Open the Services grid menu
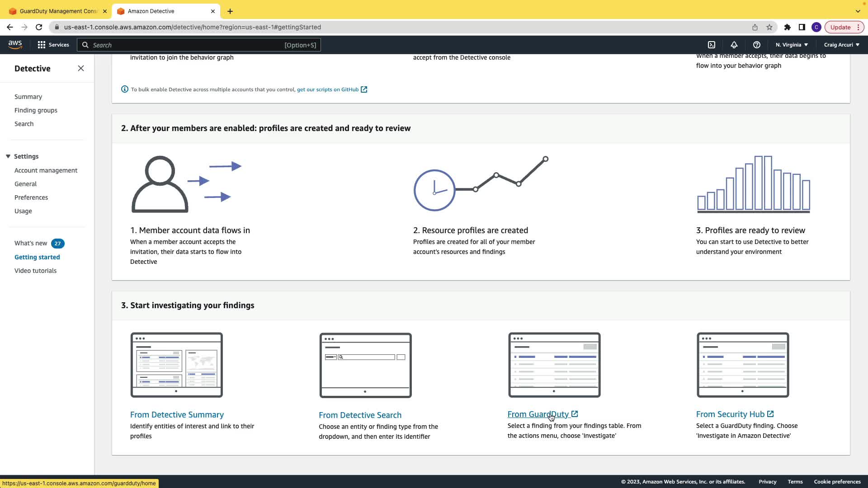The height and width of the screenshot is (488, 868). tap(53, 45)
